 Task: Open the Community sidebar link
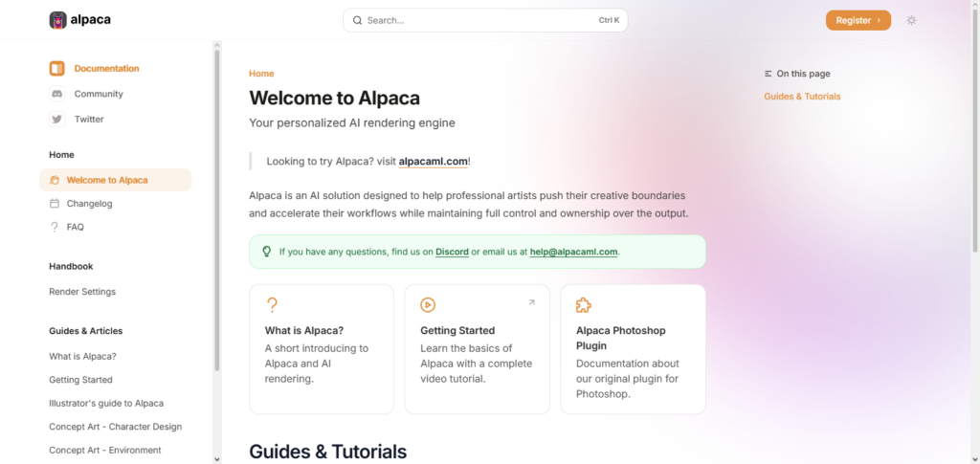pyautogui.click(x=99, y=94)
